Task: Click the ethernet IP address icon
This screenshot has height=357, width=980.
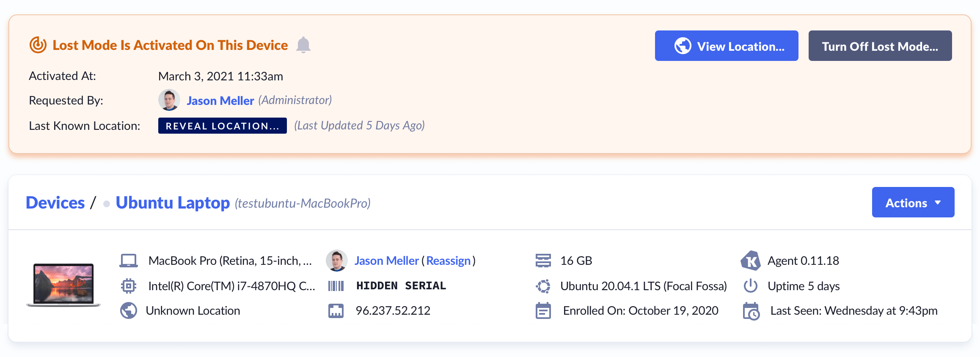Action: (336, 310)
